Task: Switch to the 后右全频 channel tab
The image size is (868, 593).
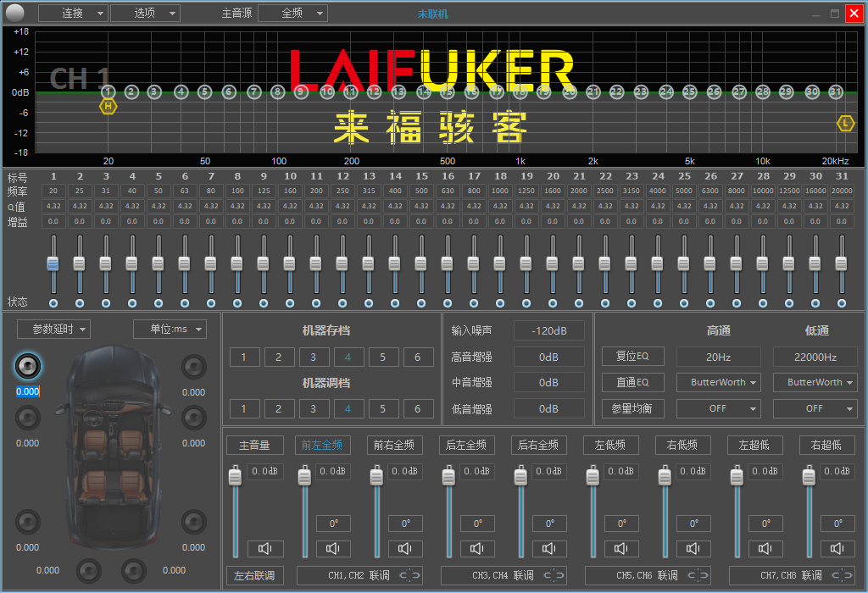Action: click(538, 446)
